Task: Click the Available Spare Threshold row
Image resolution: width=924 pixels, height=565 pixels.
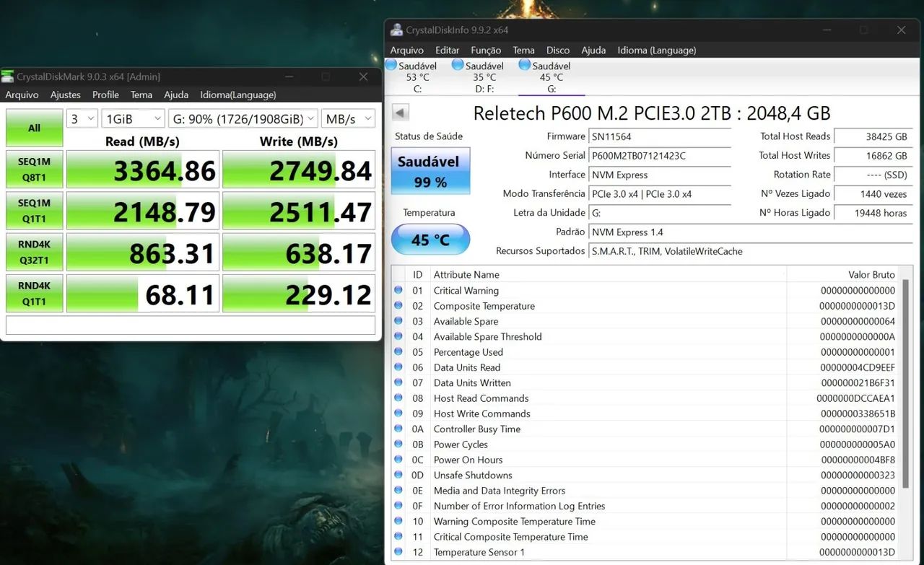Action: point(645,336)
